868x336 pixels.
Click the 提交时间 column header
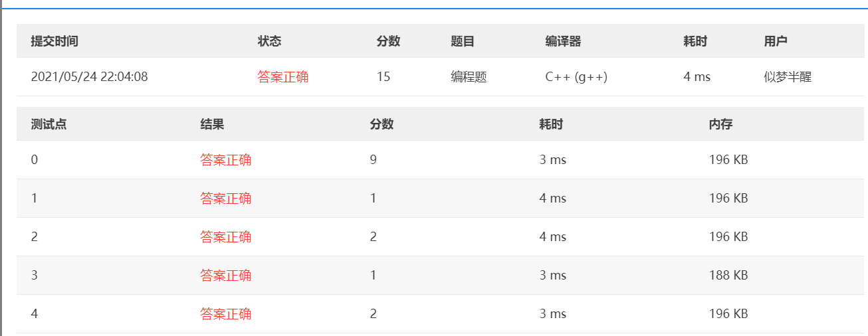pos(54,41)
